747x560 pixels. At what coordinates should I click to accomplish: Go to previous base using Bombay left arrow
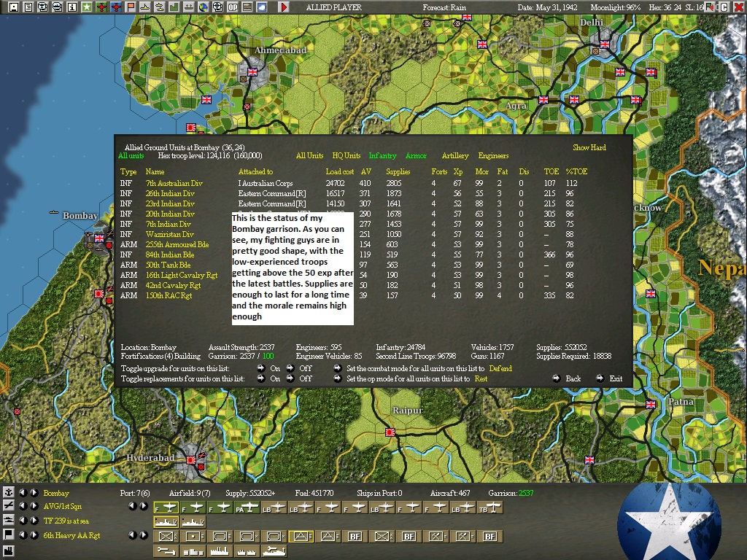[23, 492]
